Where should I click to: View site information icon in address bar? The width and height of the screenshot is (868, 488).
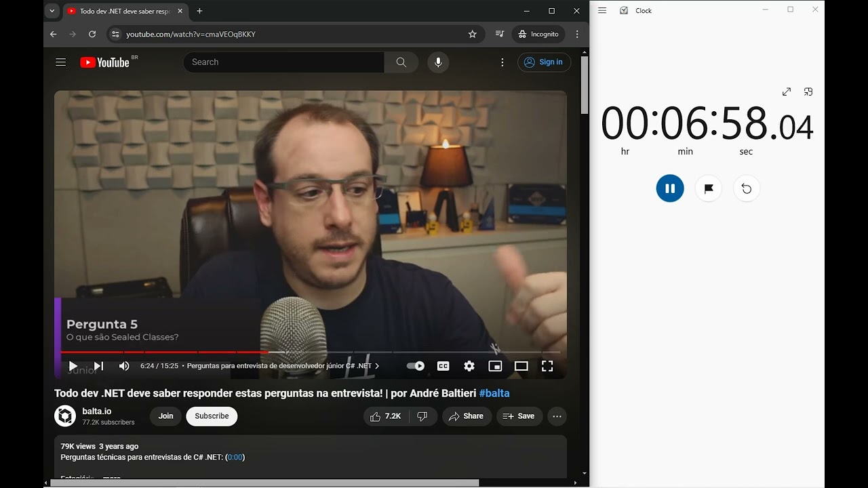[x=115, y=34]
